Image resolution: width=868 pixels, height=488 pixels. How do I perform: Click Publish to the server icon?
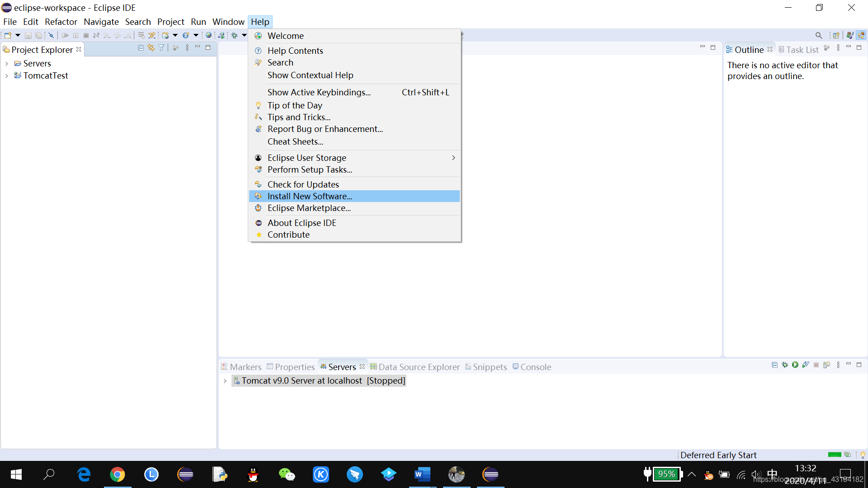coord(826,365)
